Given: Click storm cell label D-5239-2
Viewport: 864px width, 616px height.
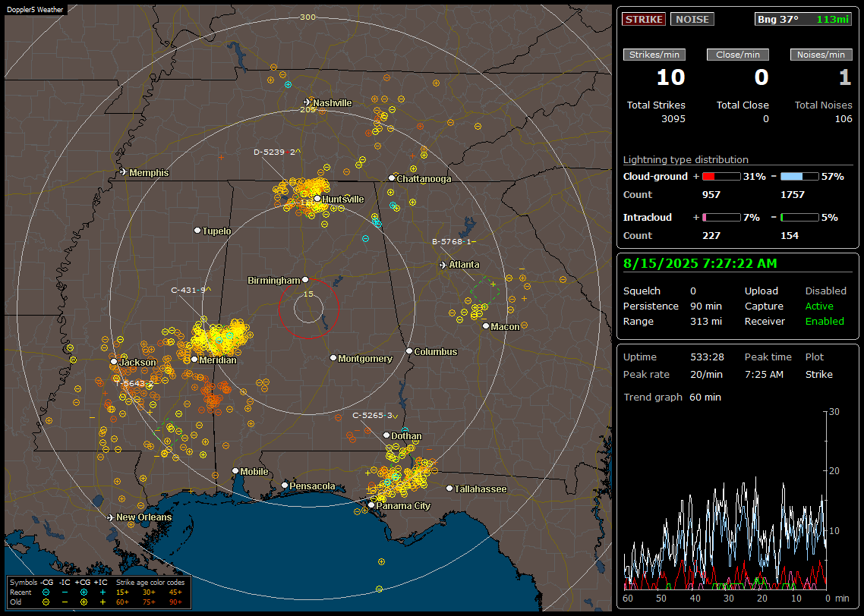Looking at the screenshot, I should click(276, 152).
